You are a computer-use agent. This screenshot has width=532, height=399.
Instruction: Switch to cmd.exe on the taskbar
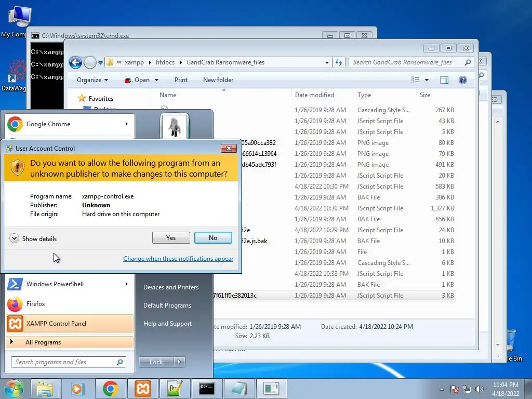[x=207, y=389]
